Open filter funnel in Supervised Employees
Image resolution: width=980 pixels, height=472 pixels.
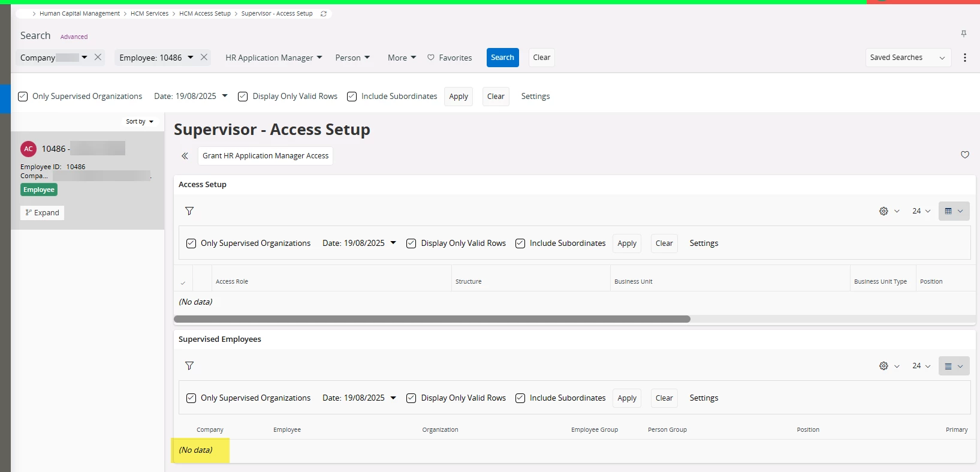[189, 366]
